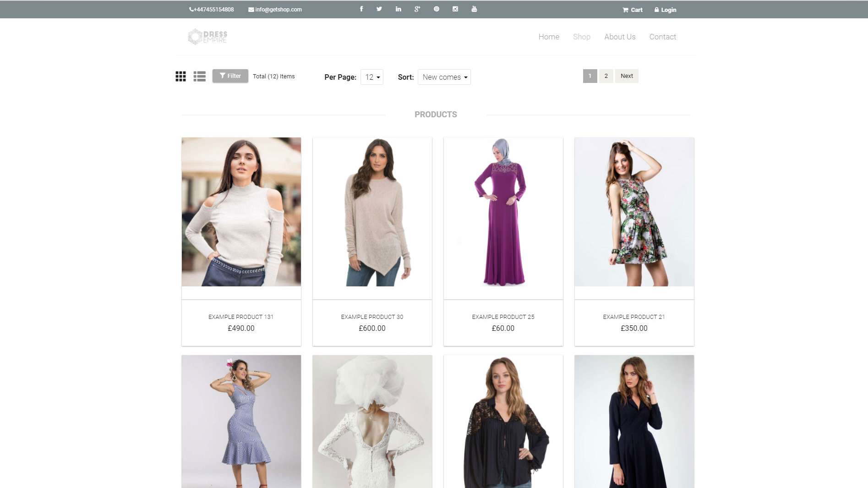The width and height of the screenshot is (868, 488).
Task: Switch to grid view layout
Action: 180,77
